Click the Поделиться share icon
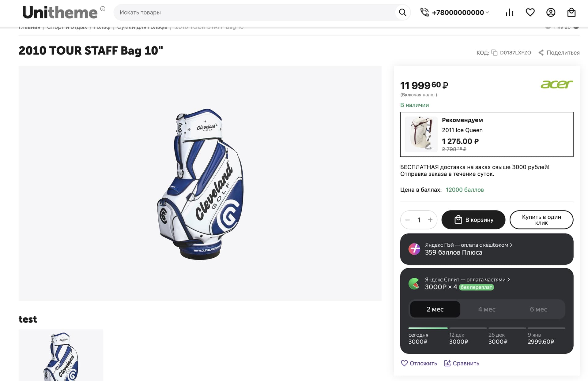 click(x=541, y=53)
